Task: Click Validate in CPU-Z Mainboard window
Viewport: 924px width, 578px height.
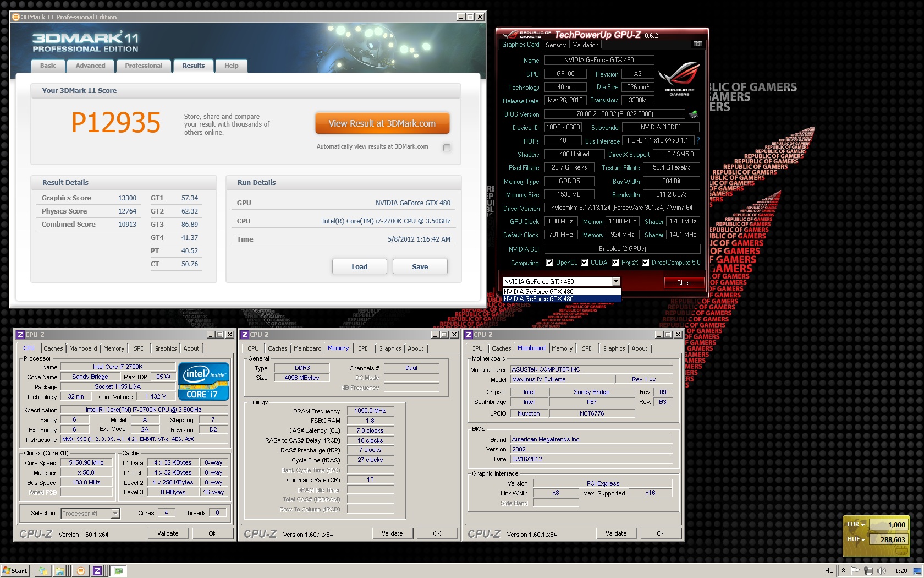Action: tap(616, 533)
